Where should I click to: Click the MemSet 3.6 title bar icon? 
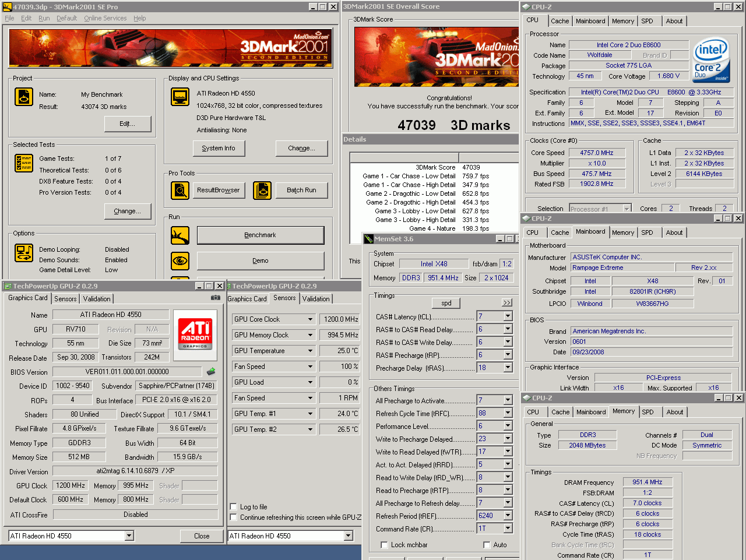click(368, 239)
